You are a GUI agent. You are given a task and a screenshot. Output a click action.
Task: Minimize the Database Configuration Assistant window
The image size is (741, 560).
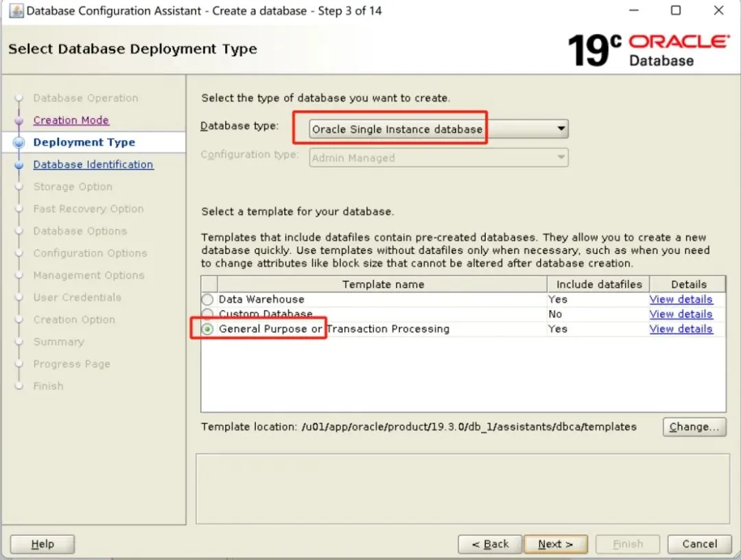634,10
